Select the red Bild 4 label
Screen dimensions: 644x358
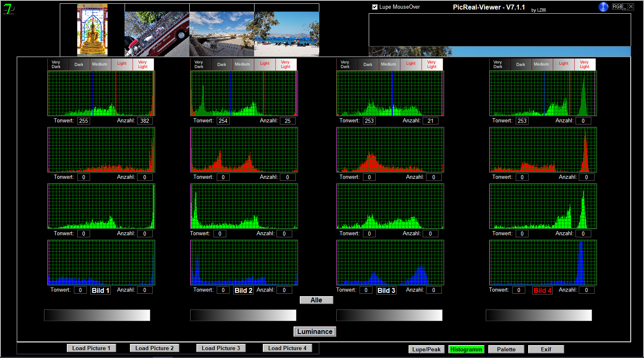coord(543,290)
